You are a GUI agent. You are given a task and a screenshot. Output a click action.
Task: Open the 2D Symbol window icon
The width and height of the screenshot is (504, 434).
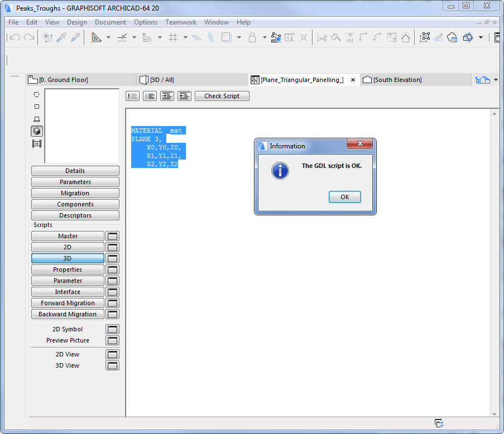(x=113, y=329)
